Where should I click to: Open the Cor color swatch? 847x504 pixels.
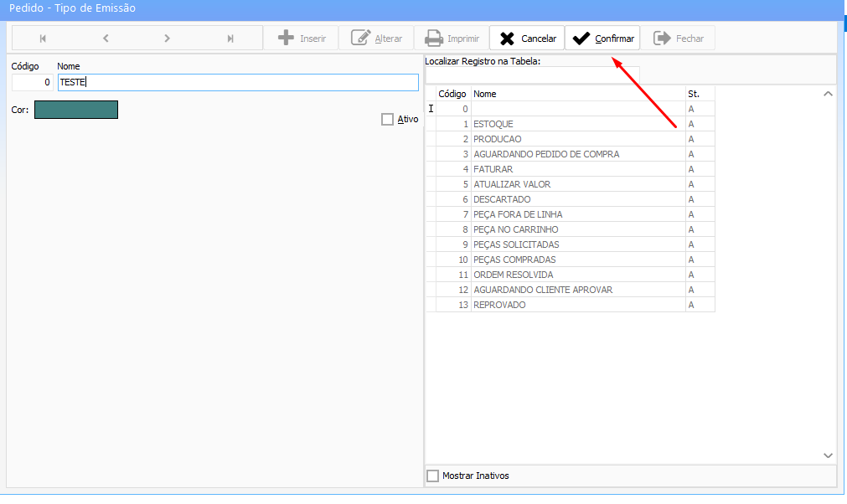coord(76,110)
